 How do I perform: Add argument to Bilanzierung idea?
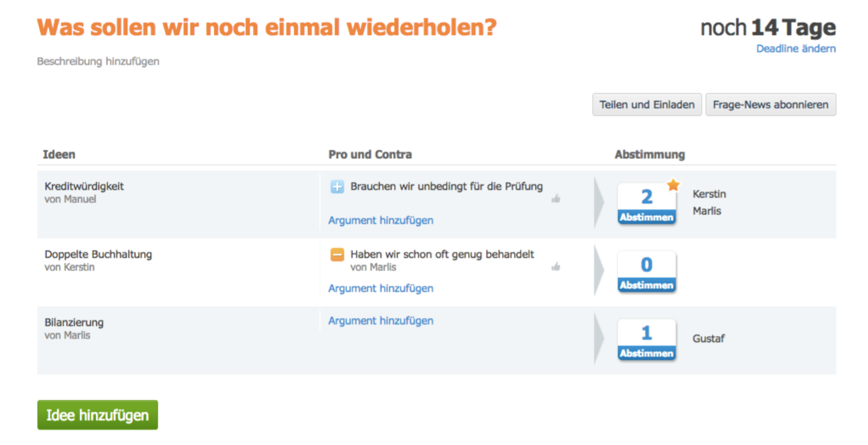pos(381,321)
